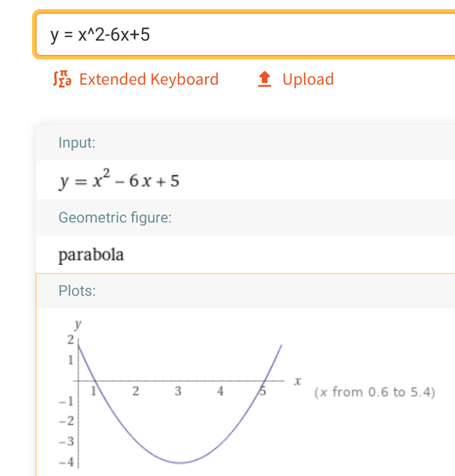Click the plot range note (x from 0.6 to 5.4)
455x476 pixels.
coord(375,392)
